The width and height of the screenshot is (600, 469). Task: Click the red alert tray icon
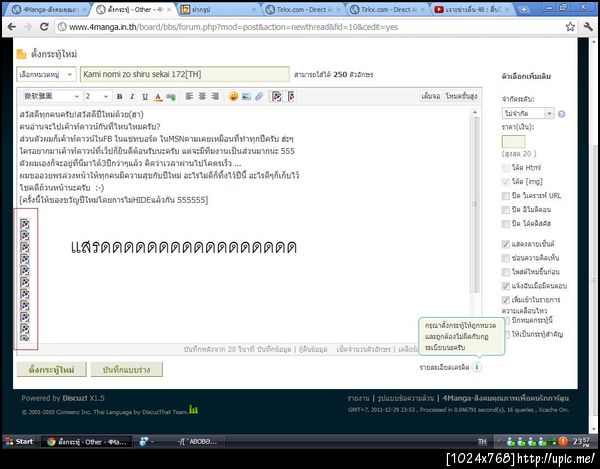coord(563,441)
